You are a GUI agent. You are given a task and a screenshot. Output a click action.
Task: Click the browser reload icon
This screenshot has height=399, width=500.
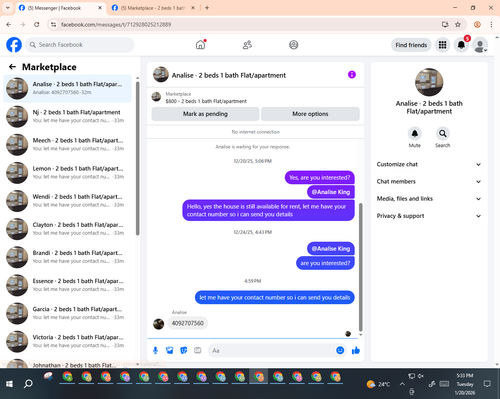click(x=37, y=24)
